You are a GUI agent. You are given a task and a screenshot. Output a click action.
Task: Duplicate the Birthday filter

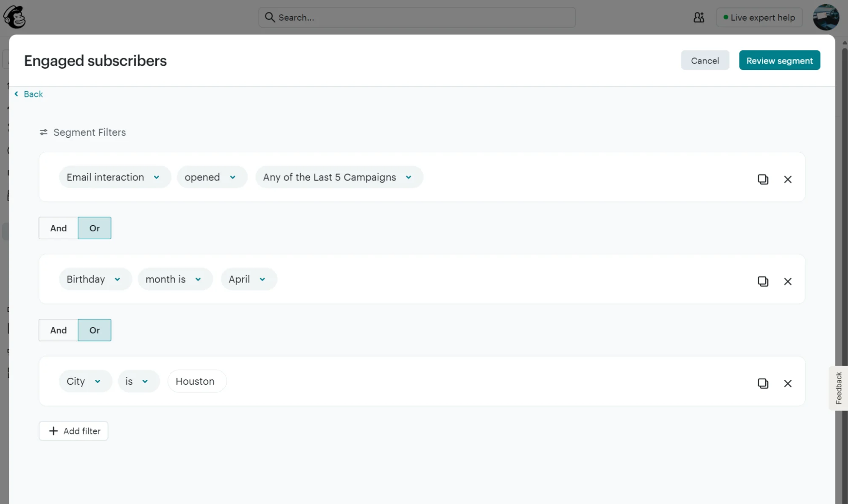tap(763, 281)
